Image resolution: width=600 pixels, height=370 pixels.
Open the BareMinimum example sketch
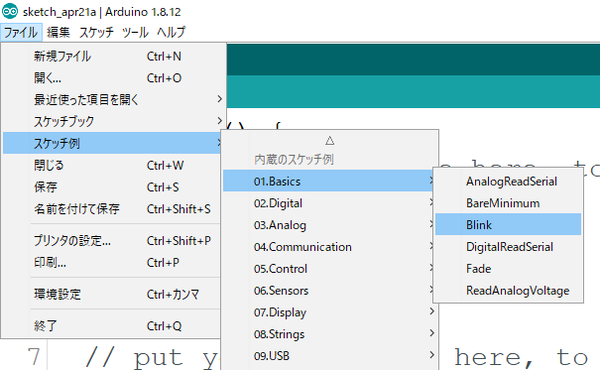click(x=508, y=203)
